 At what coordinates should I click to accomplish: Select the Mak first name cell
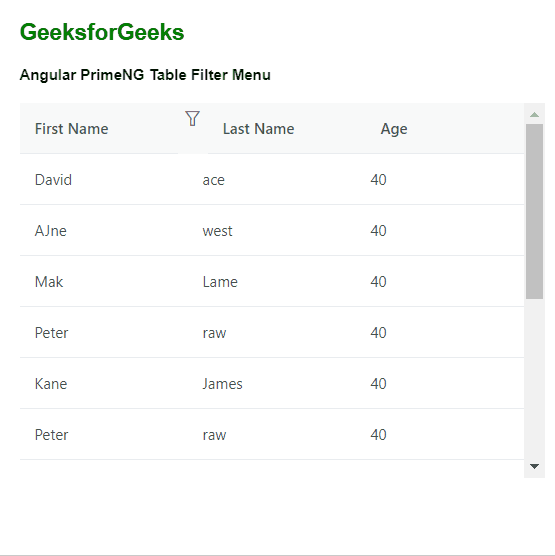click(x=49, y=282)
